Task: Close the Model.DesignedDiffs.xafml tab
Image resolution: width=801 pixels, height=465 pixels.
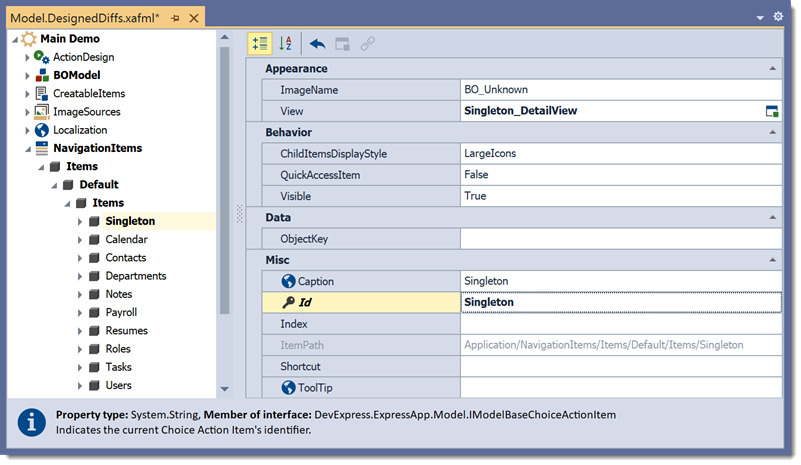Action: pos(194,18)
